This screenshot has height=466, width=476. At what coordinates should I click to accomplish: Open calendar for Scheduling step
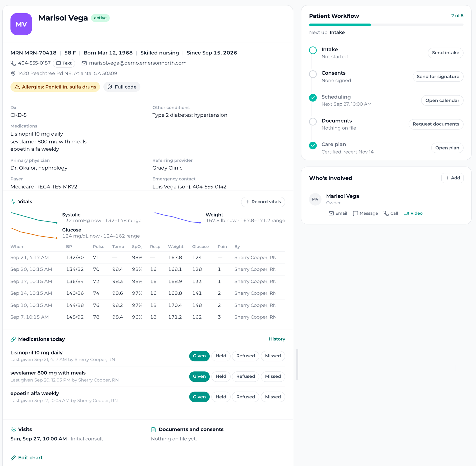click(442, 100)
